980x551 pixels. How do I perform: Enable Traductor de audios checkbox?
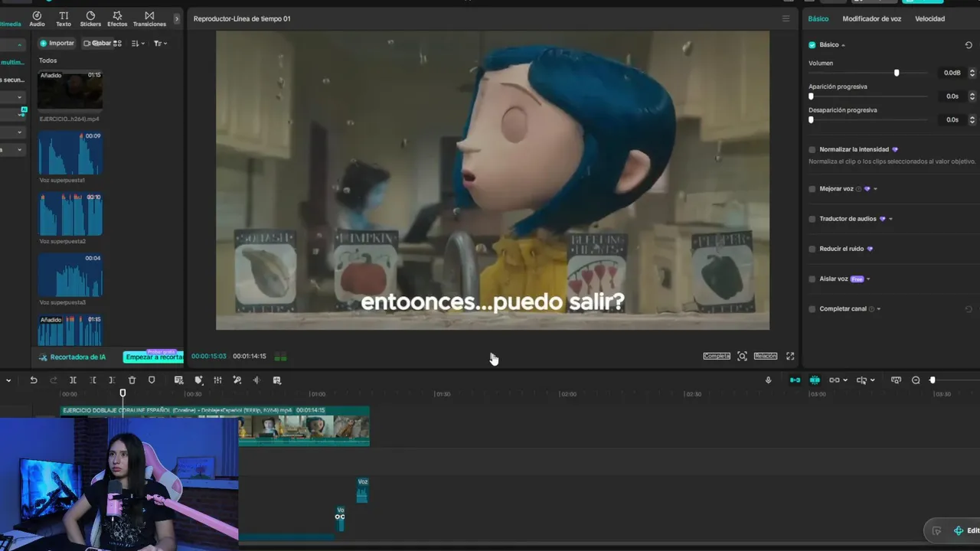click(x=812, y=219)
